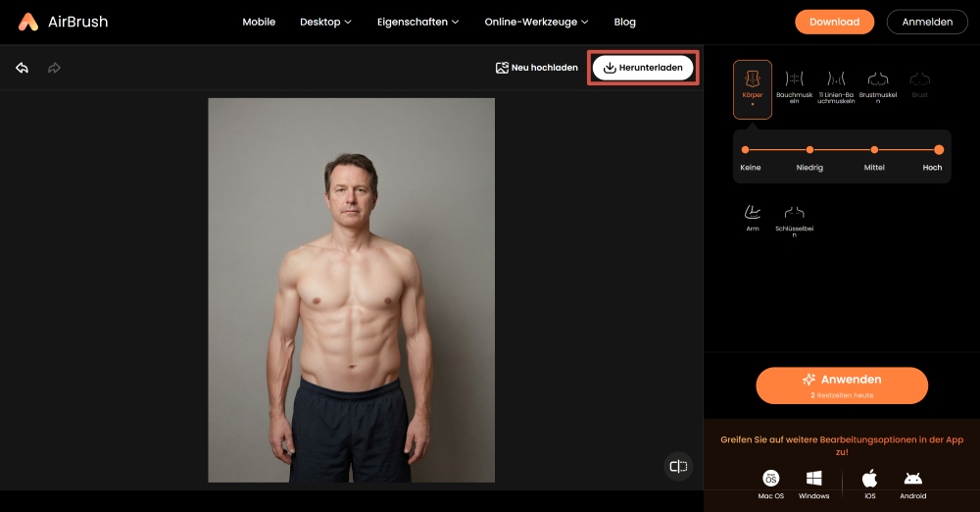The image size is (980, 512).
Task: Undo the last edit
Action: point(22,68)
